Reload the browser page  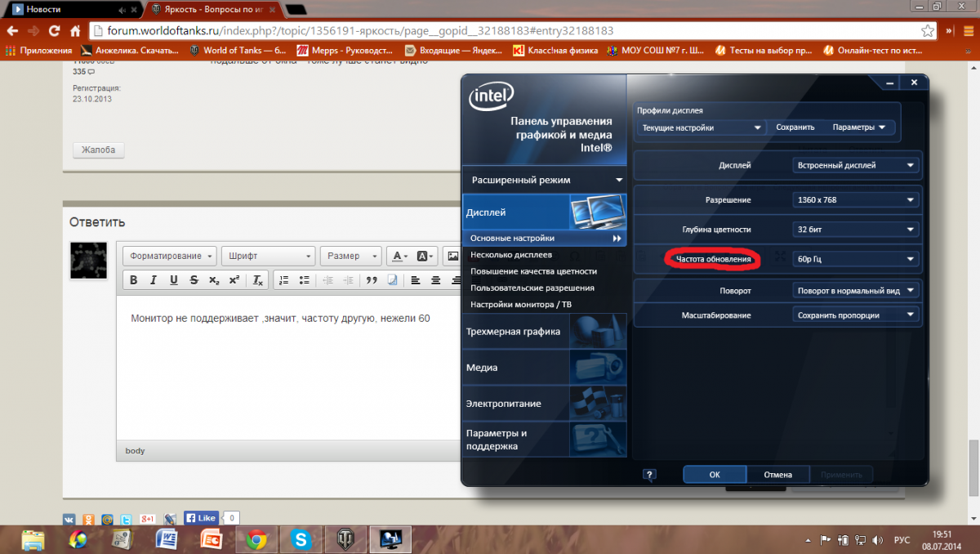click(54, 31)
